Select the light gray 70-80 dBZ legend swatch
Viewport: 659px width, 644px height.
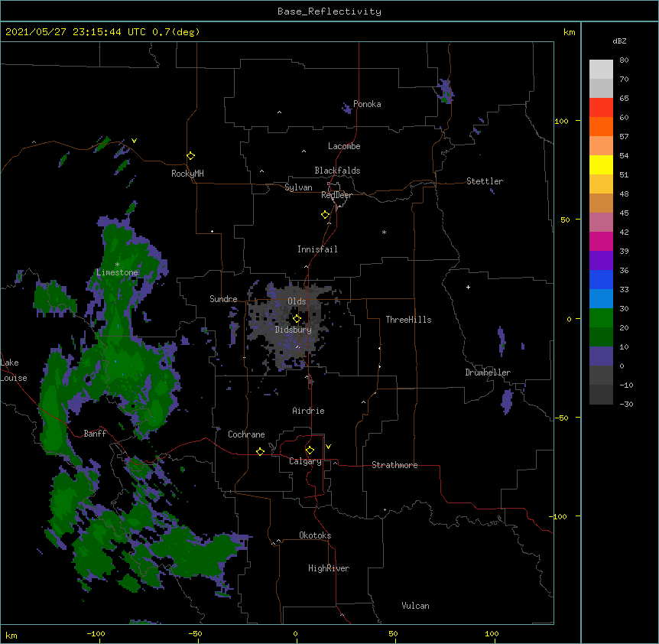tap(601, 70)
